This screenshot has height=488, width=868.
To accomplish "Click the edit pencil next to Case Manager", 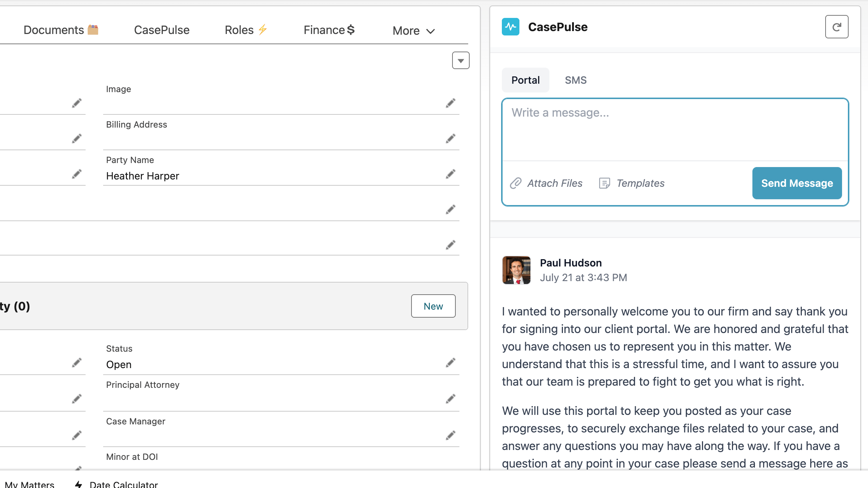I will click(450, 435).
